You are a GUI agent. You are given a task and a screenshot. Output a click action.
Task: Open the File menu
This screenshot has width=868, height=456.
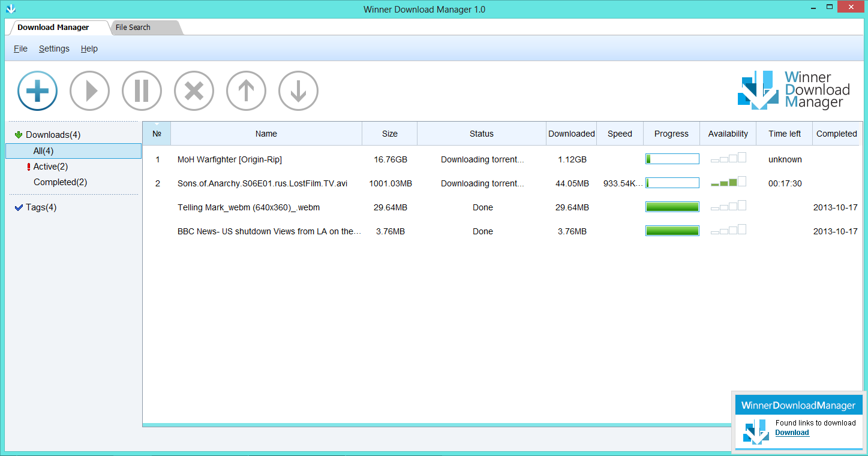(20, 49)
